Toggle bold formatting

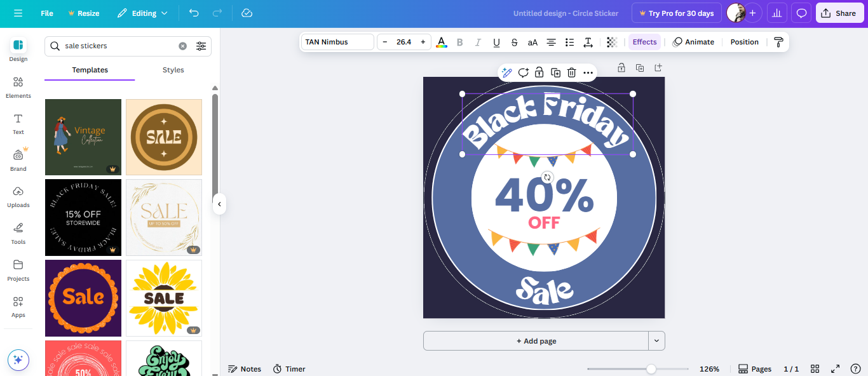tap(460, 42)
